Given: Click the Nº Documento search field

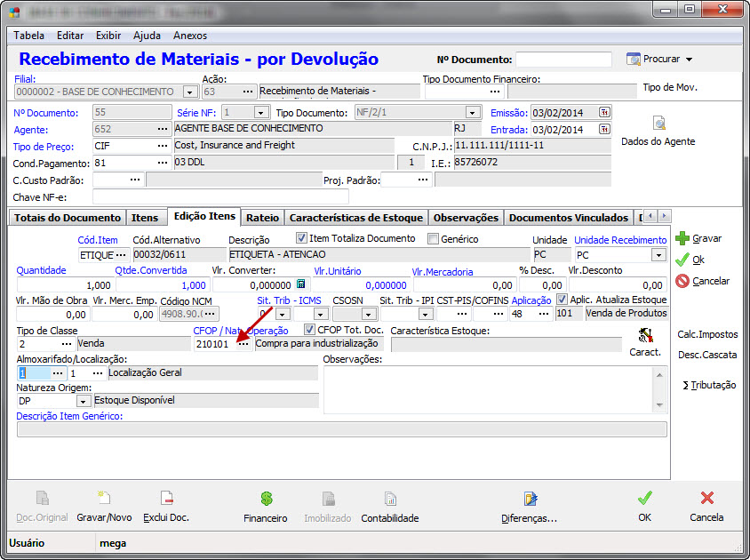Looking at the screenshot, I should tap(563, 60).
